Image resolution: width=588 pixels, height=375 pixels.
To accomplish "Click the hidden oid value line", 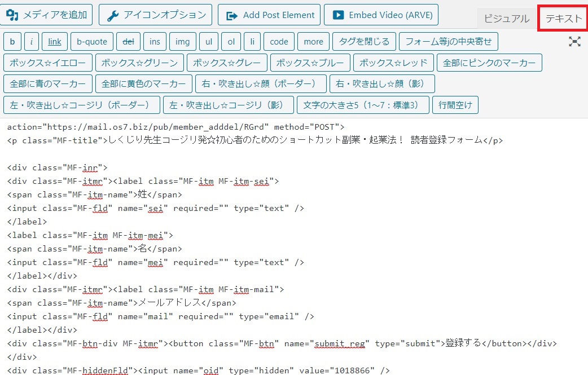I will click(x=199, y=370).
